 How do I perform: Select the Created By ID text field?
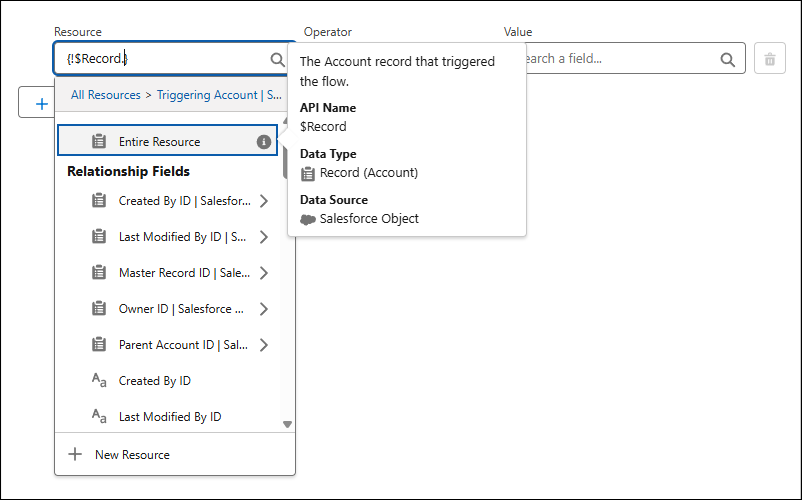tap(155, 381)
